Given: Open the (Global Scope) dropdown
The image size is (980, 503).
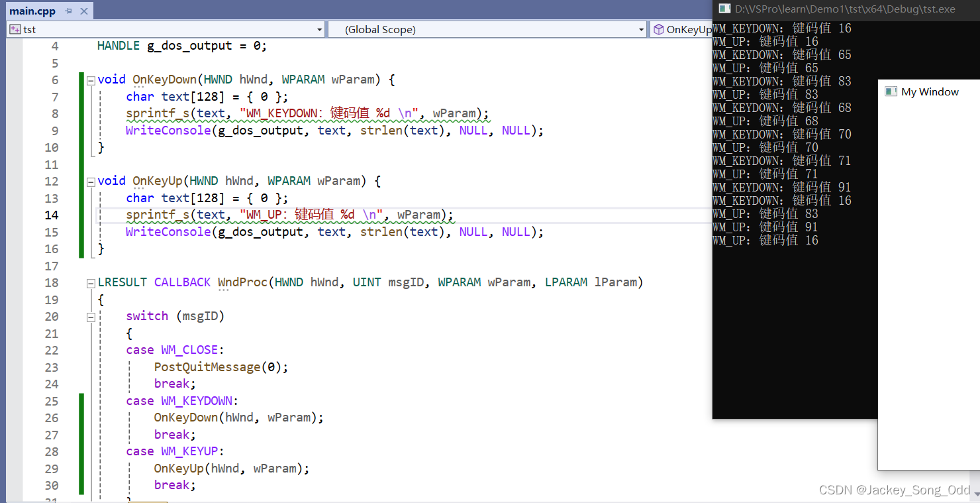Looking at the screenshot, I should (x=640, y=29).
